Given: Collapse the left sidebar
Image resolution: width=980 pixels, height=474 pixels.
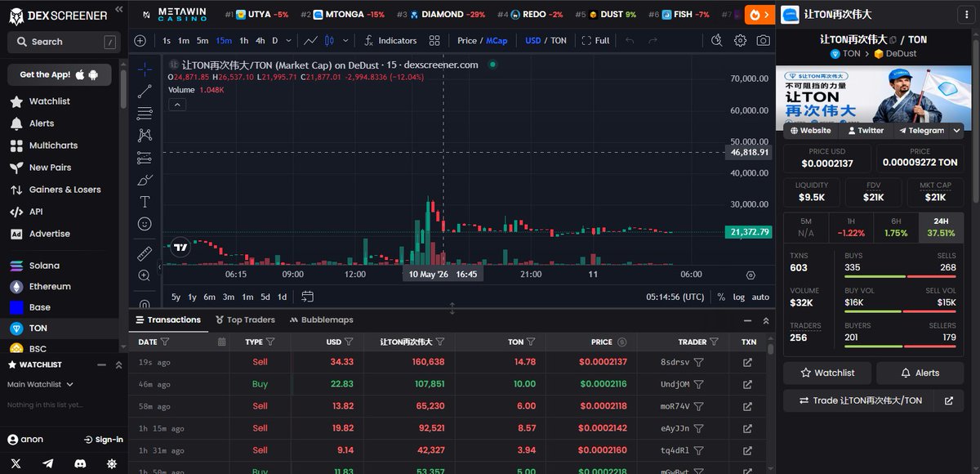Looking at the screenshot, I should point(119,9).
